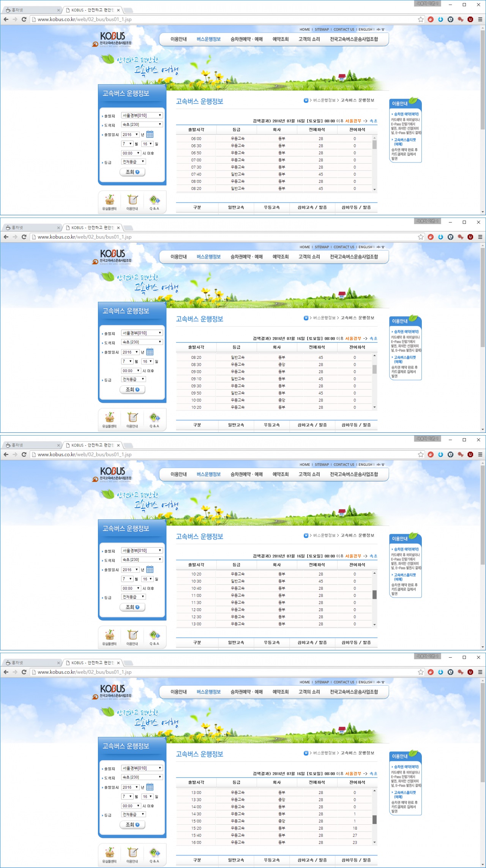Click bookmark star in browser showing 06:30 departure
Image resolution: width=486 pixels, height=868 pixels.
pos(421,19)
